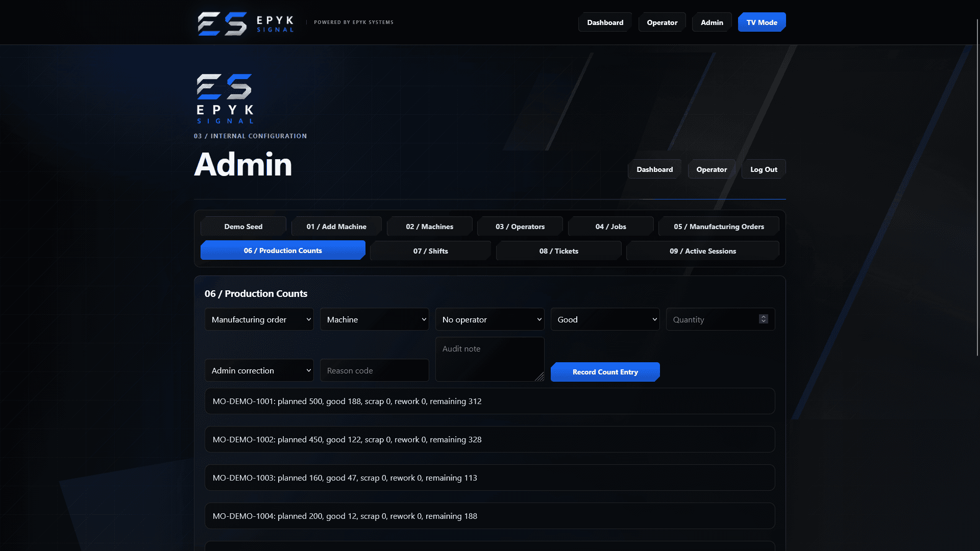Go to 02 / Machines tab

[430, 227]
